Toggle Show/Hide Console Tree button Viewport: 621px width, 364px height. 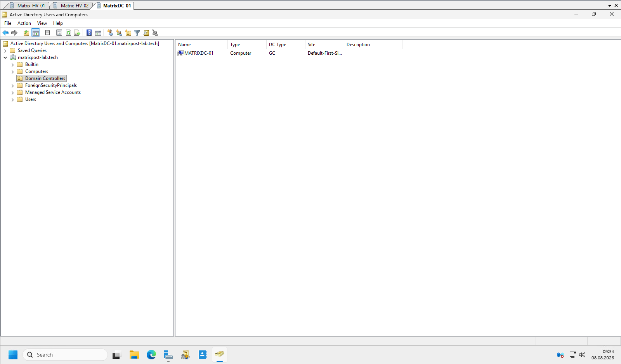click(x=35, y=33)
